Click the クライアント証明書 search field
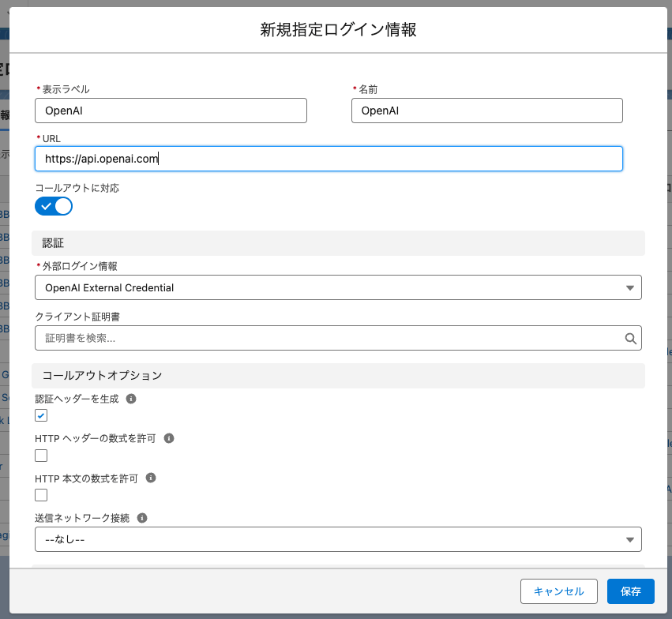Screen dimensions: 672x619 338,338
